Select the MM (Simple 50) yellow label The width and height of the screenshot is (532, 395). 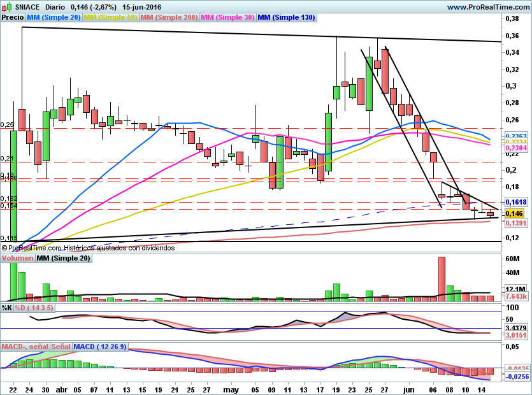pyautogui.click(x=110, y=18)
